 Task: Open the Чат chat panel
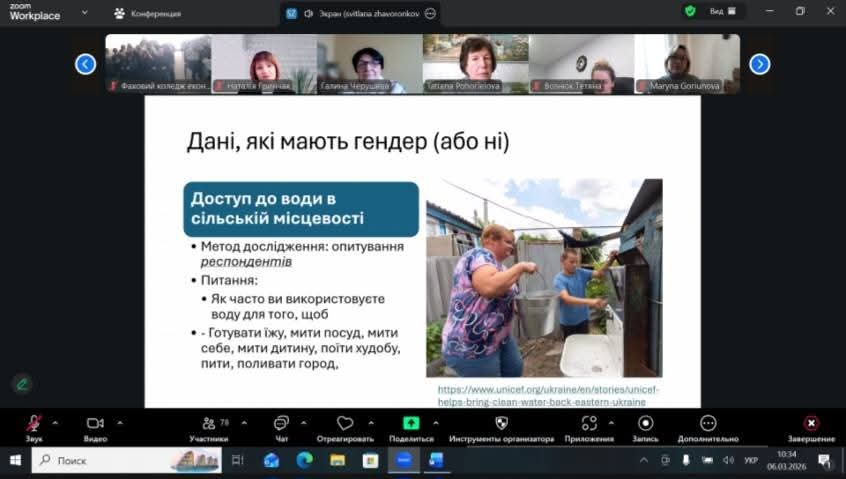point(281,424)
